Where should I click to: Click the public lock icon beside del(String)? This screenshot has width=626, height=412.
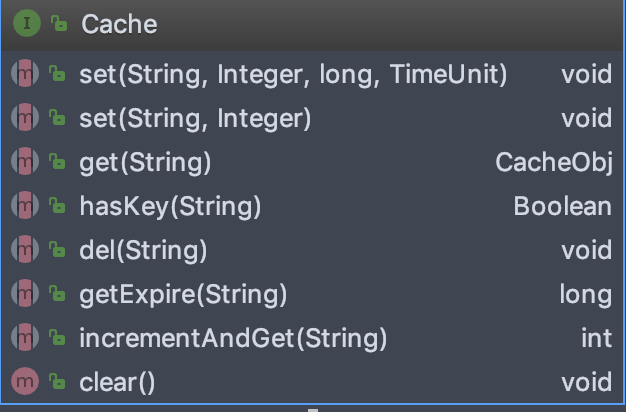point(58,250)
